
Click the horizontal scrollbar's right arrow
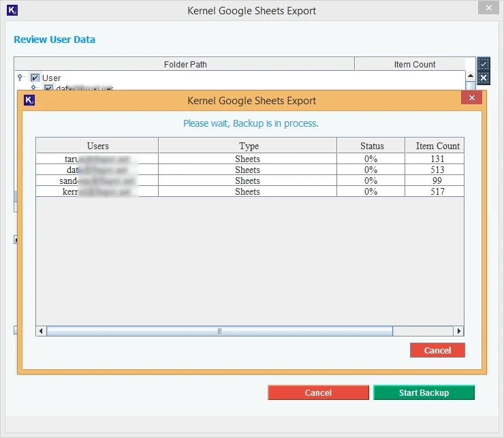point(459,331)
